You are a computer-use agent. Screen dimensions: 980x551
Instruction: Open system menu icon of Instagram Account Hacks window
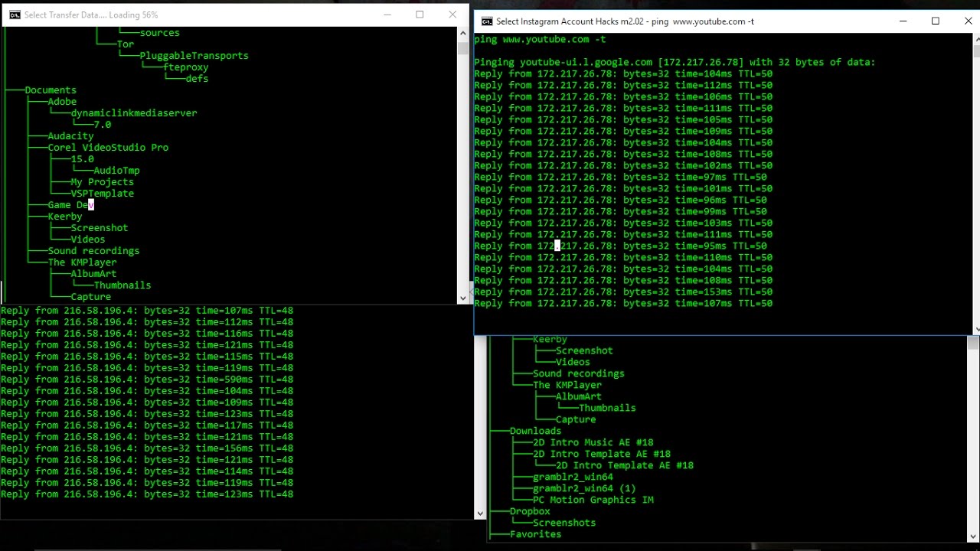click(x=486, y=21)
